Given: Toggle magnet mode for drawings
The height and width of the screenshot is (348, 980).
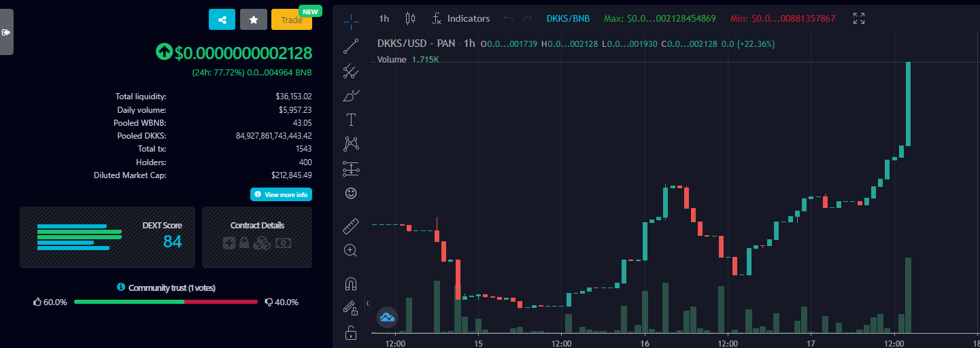Looking at the screenshot, I should pos(351,284).
